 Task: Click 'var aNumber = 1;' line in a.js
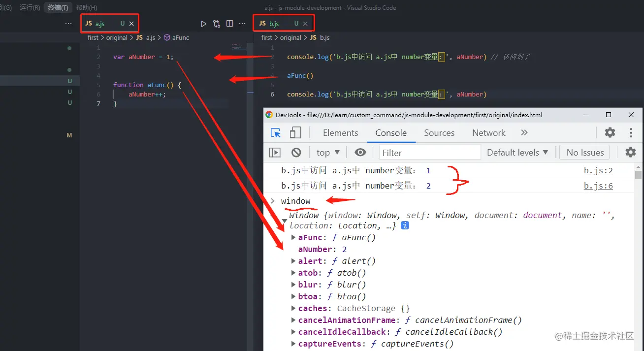[143, 57]
